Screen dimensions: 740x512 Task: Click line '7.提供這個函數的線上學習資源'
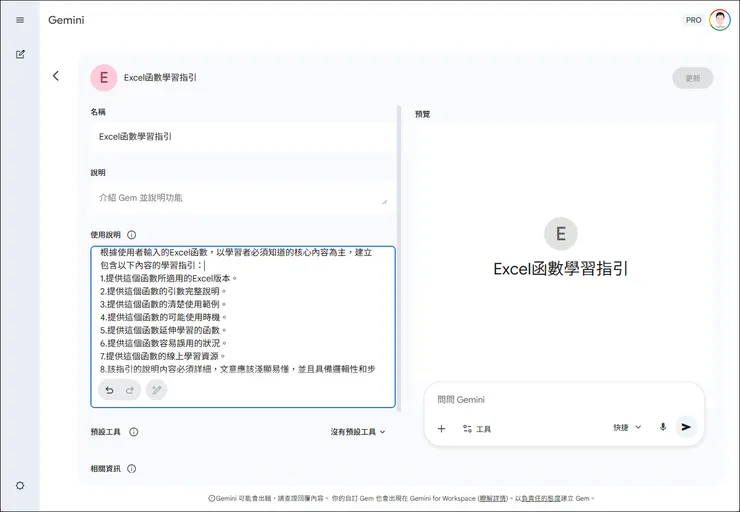[162, 356]
